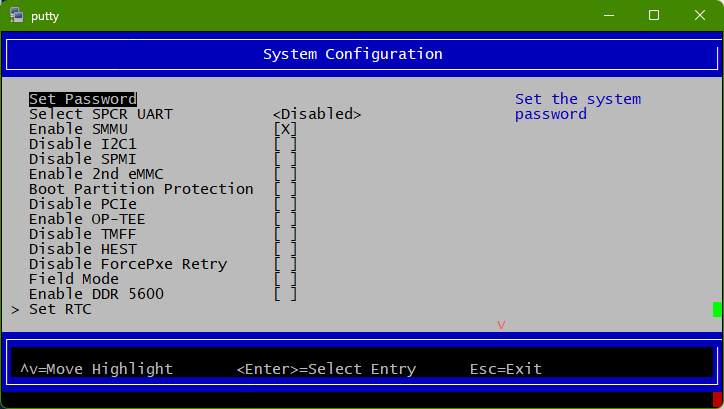The height and width of the screenshot is (409, 724).
Task: Enable the Field Mode checkbox
Action: [x=285, y=279]
